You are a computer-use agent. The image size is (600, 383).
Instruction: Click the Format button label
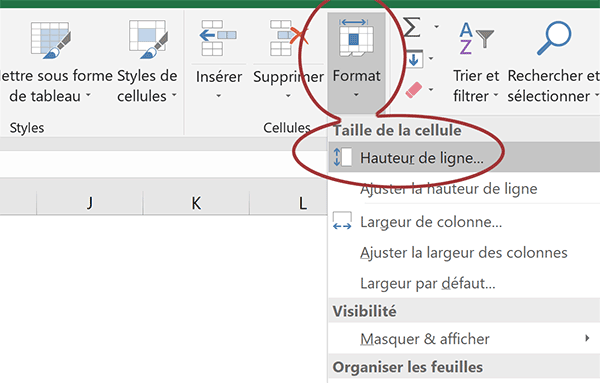coord(356,76)
